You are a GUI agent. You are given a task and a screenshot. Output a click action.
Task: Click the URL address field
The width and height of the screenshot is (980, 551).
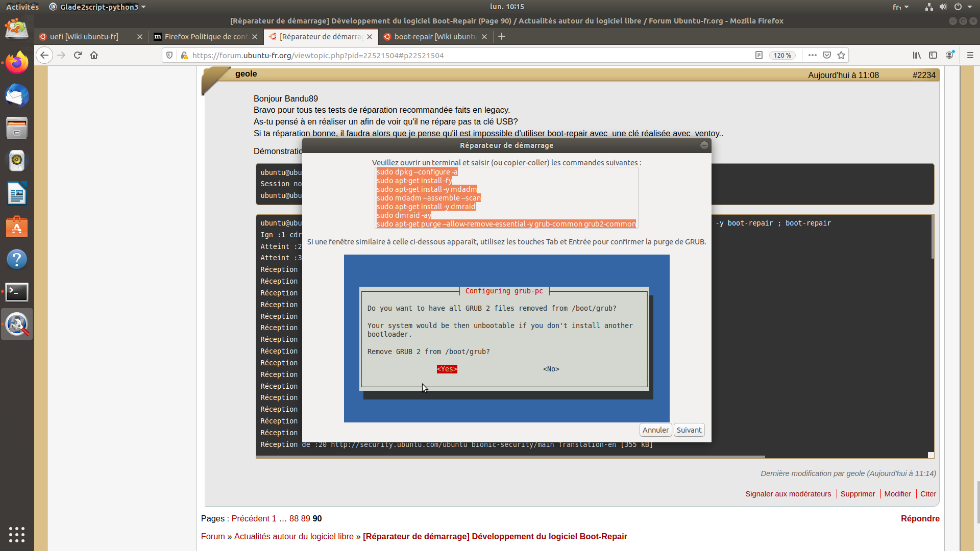(x=459, y=55)
